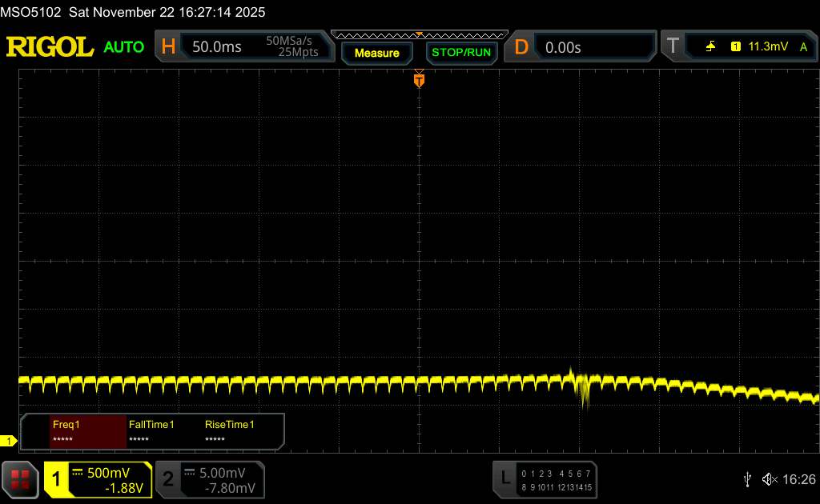The image size is (820, 504).
Task: Click the waveform memory position bar
Action: pyautogui.click(x=419, y=34)
